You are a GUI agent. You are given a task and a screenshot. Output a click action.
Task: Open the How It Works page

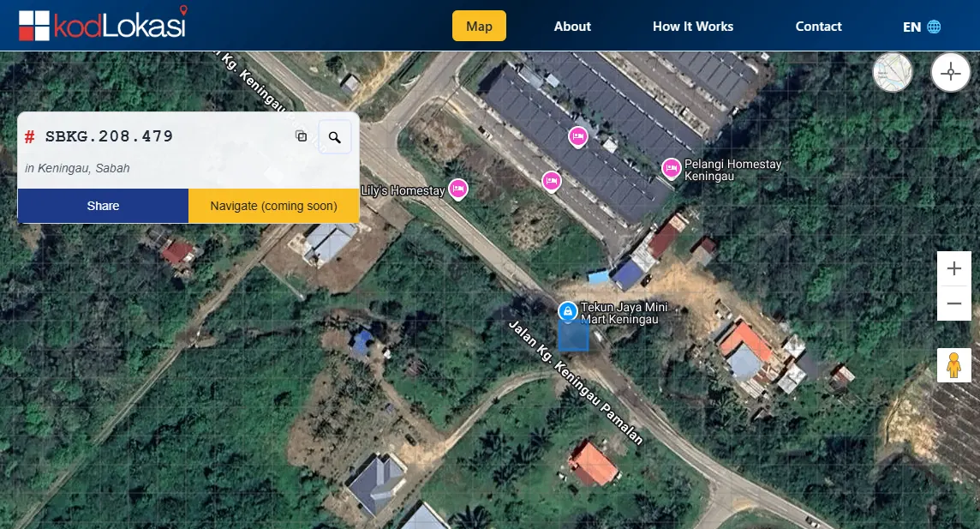[693, 27]
